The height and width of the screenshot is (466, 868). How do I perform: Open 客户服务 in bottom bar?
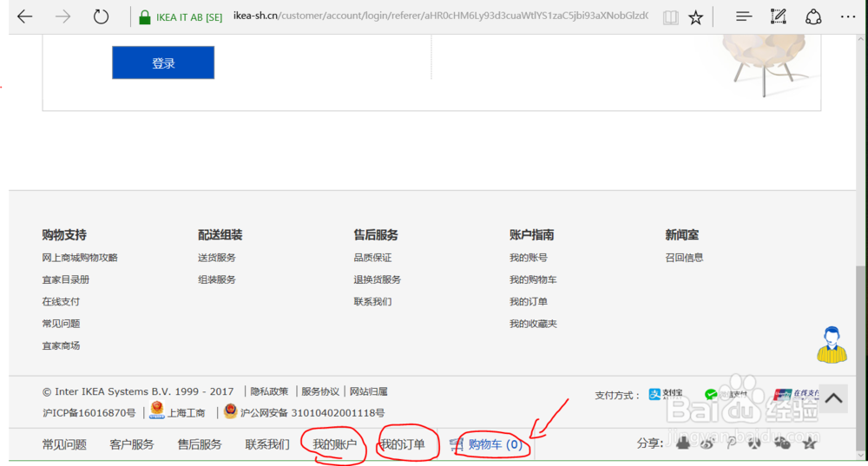pos(132,444)
